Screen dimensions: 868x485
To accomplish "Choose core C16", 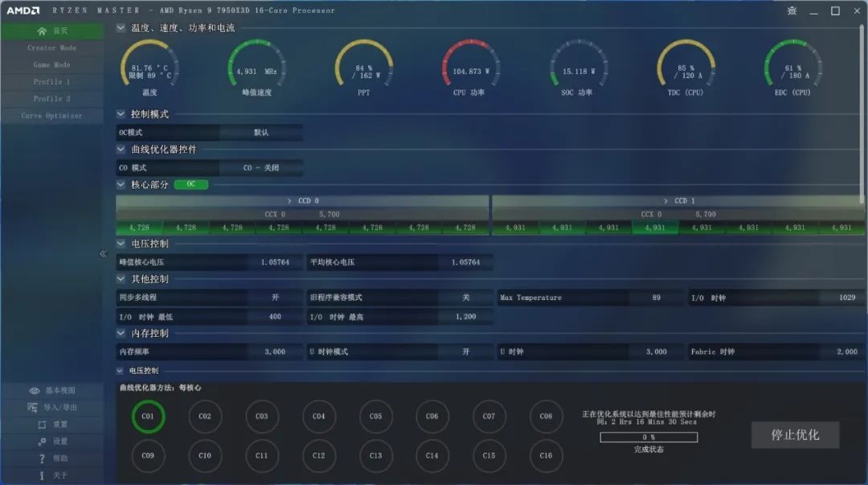I will (x=547, y=455).
